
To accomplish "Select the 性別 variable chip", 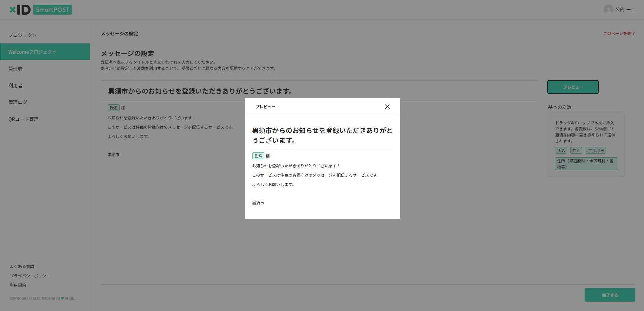I will [x=576, y=151].
